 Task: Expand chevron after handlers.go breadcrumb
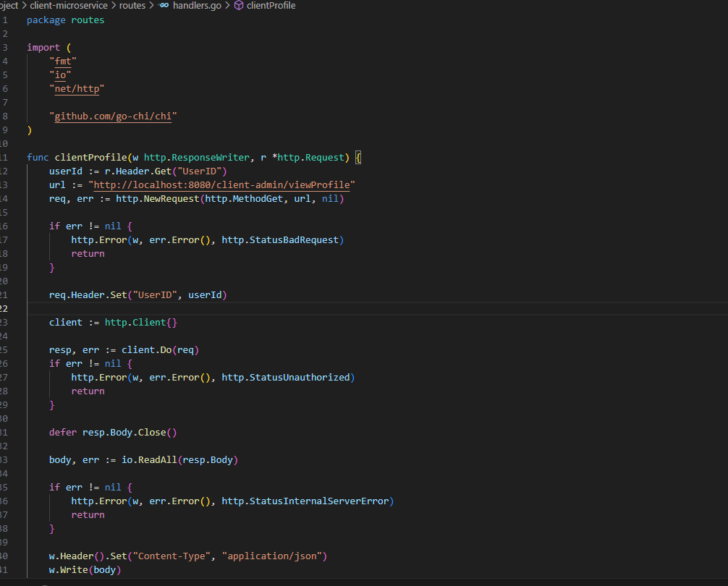[227, 6]
